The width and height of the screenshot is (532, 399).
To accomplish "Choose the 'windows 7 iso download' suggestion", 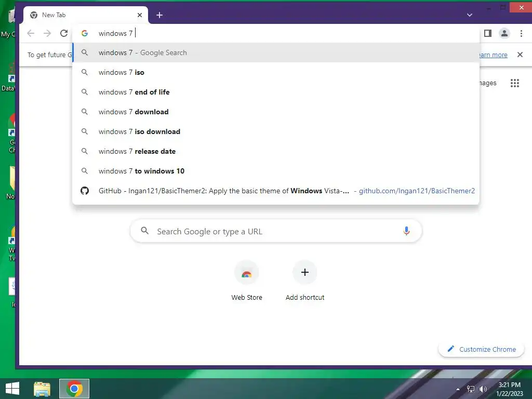I will [276, 131].
